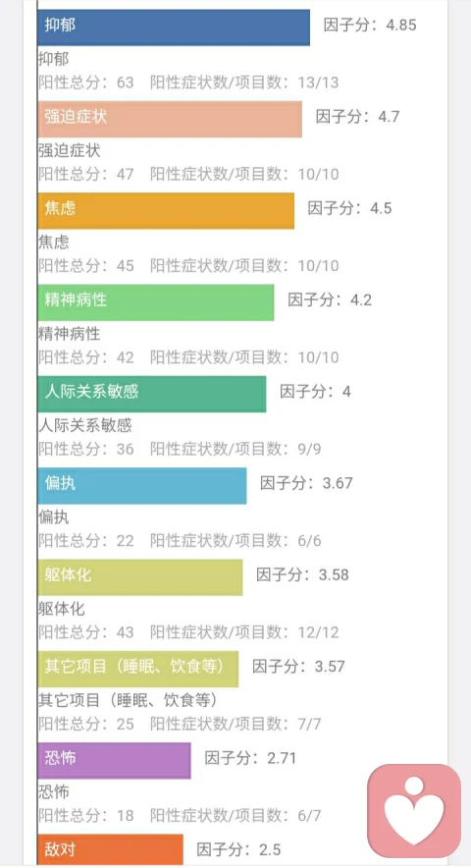This screenshot has height=868, width=471.
Task: Select the purple 恐怖 bar
Action: [115, 761]
